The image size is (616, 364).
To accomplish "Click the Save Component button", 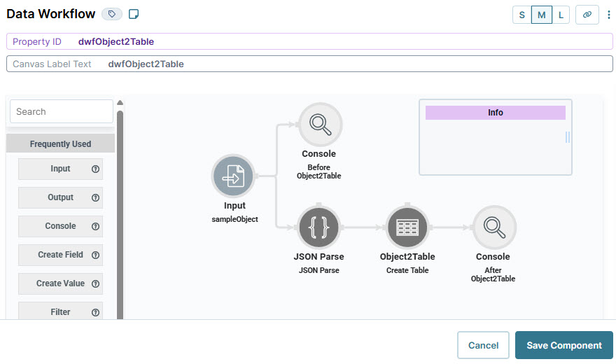I will 563,345.
